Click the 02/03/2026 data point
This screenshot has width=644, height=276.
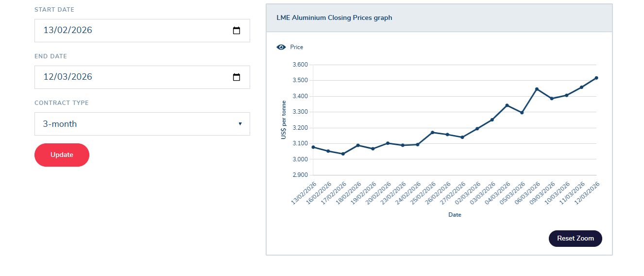(477, 129)
